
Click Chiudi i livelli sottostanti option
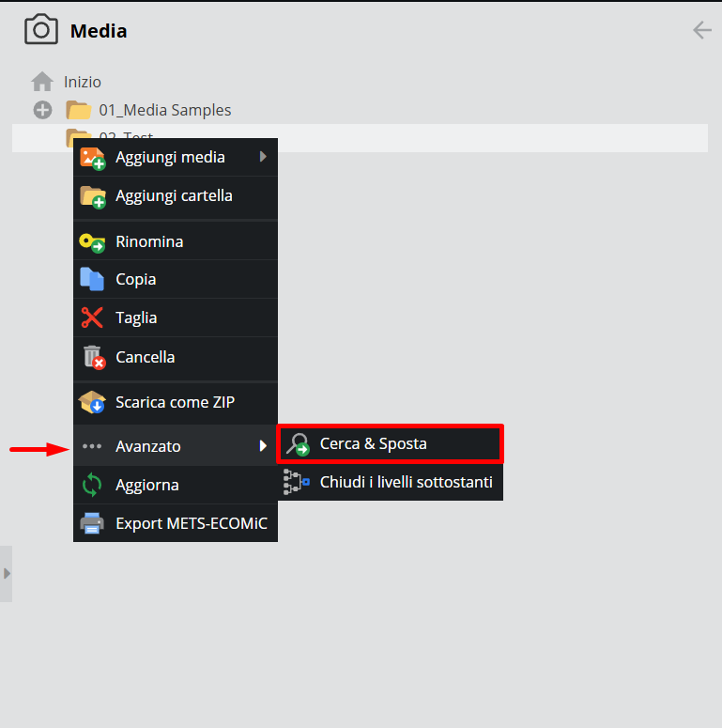coord(406,482)
